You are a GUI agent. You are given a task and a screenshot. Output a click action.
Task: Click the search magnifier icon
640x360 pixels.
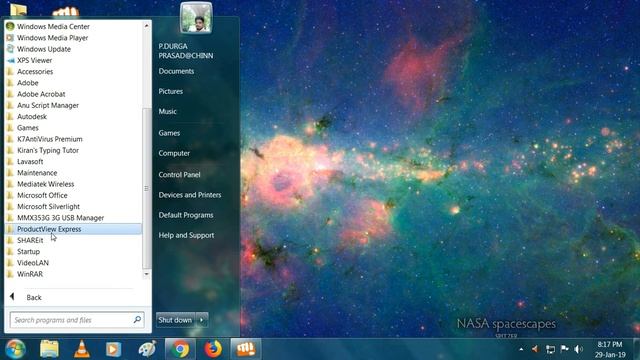coord(137,320)
